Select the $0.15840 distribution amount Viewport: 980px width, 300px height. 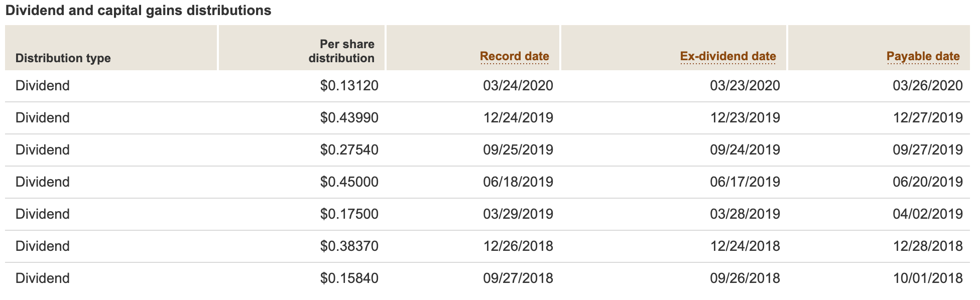pyautogui.click(x=349, y=278)
